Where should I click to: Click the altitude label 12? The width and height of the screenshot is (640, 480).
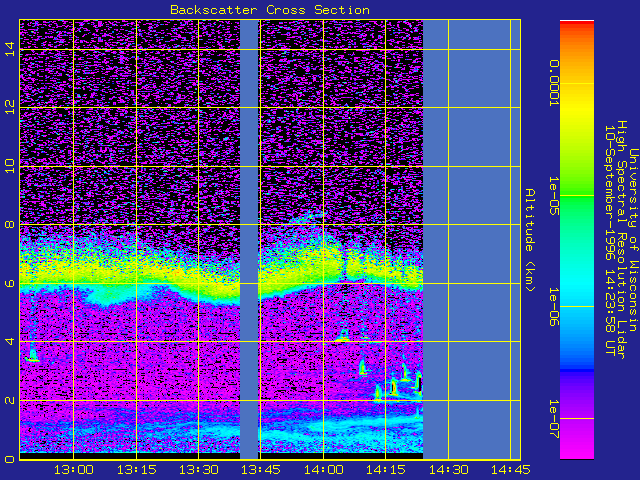10,107
